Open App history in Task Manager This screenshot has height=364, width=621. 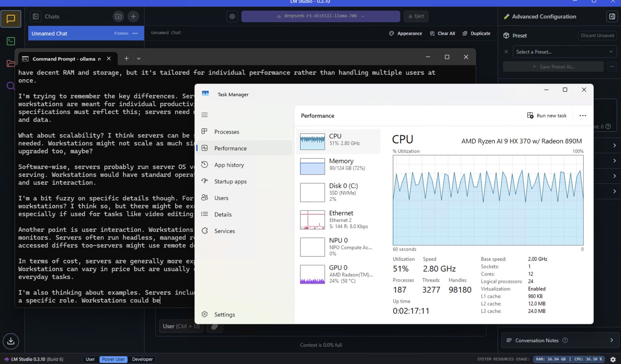coord(229,165)
